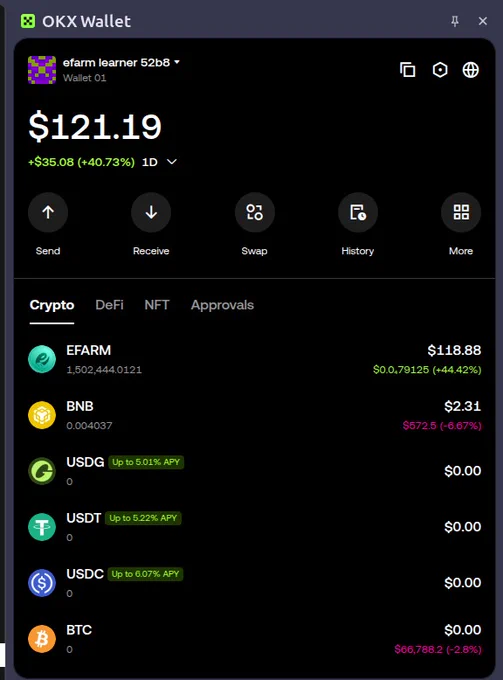Open the Approvals tab
This screenshot has height=680, width=503.
222,305
